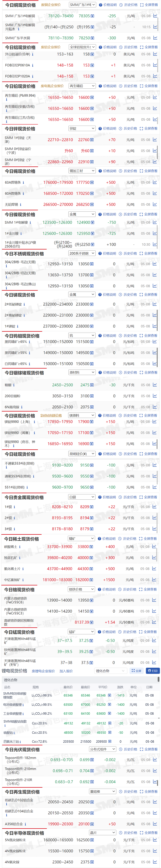The width and height of the screenshot is (161, 868).
Task: Open trend chart for 中钇富铕矿
Action: (154, 579)
